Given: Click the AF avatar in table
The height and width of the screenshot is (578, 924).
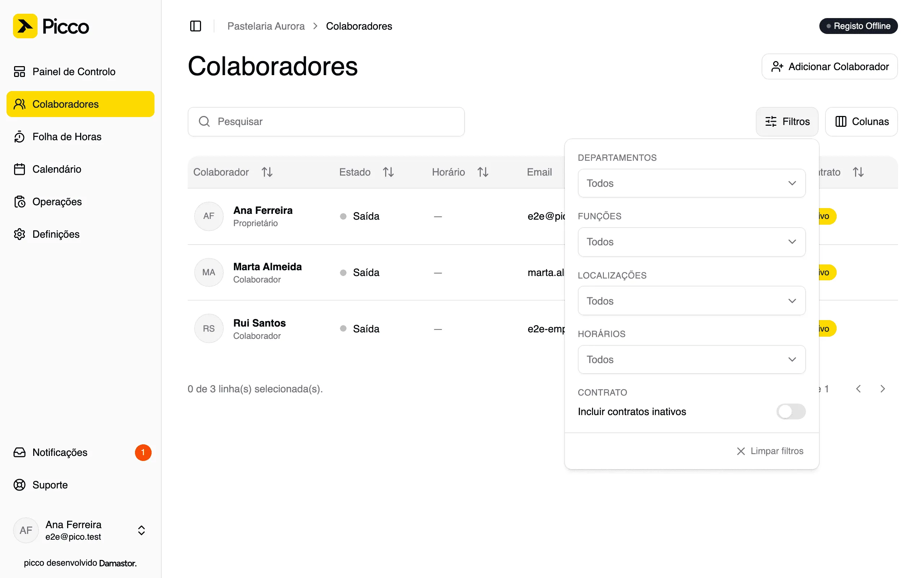Looking at the screenshot, I should pos(209,216).
